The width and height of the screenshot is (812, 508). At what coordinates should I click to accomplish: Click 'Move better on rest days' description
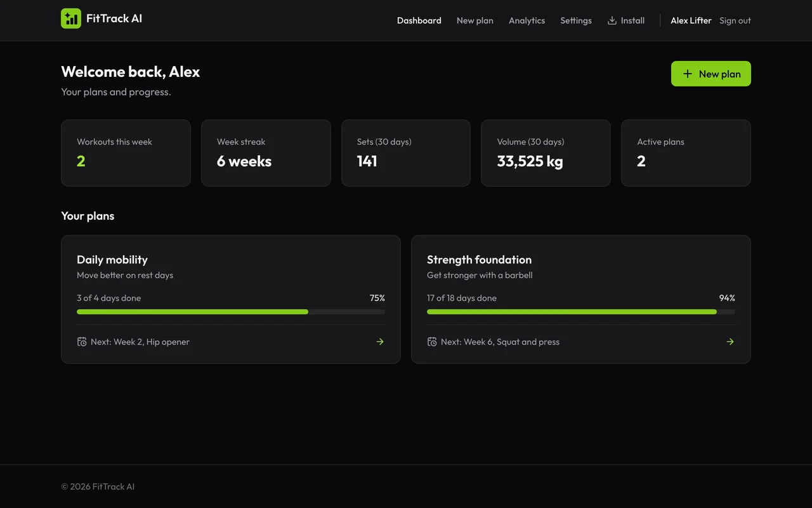[x=125, y=275]
